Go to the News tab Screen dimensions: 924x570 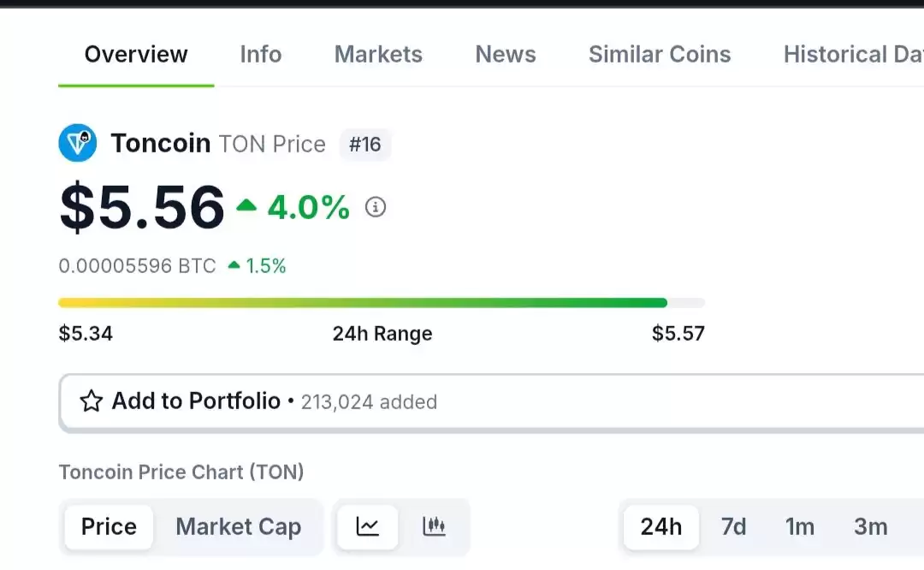[x=506, y=54]
